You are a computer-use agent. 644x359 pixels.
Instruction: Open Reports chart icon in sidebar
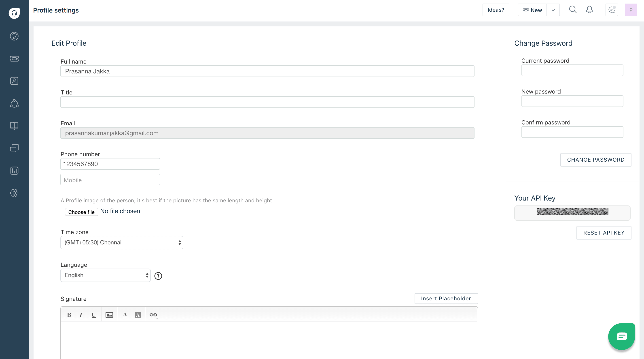[14, 171]
